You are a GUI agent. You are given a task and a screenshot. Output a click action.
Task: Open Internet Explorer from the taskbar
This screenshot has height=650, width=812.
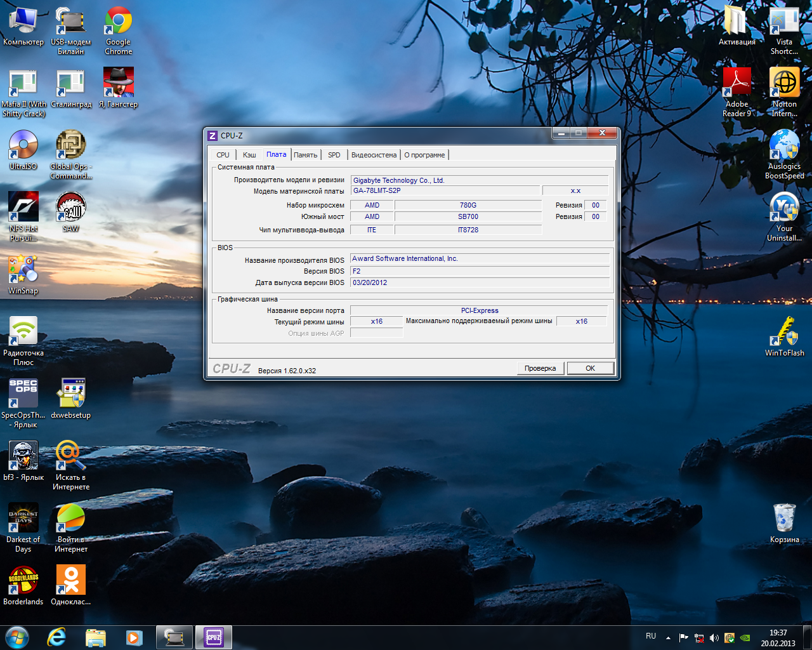(x=56, y=637)
